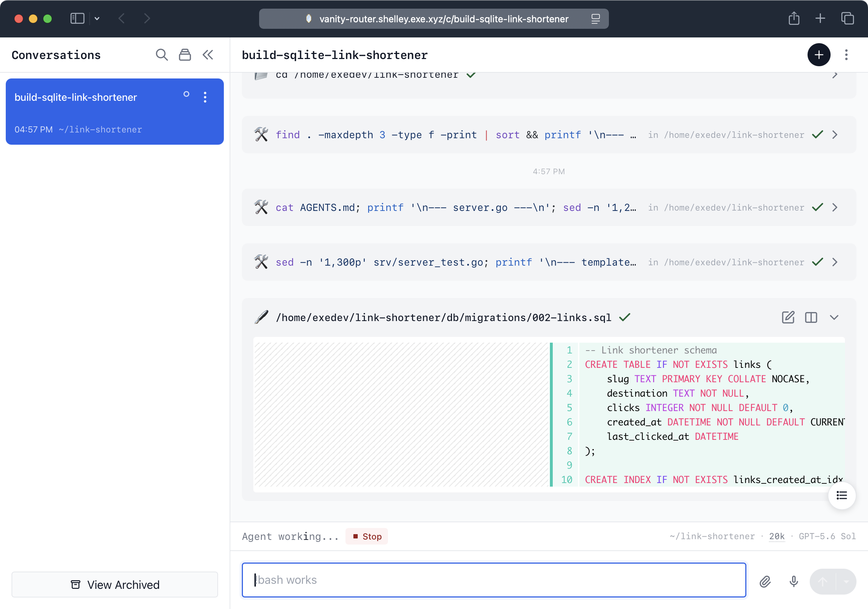
Task: Start a new conversation with the plus button
Action: tap(819, 55)
